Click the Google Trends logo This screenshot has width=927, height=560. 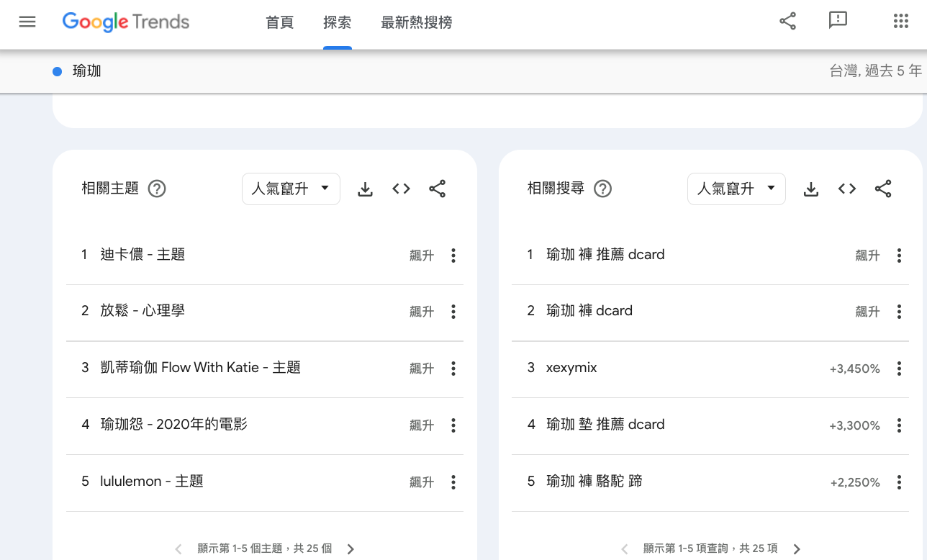tap(126, 22)
